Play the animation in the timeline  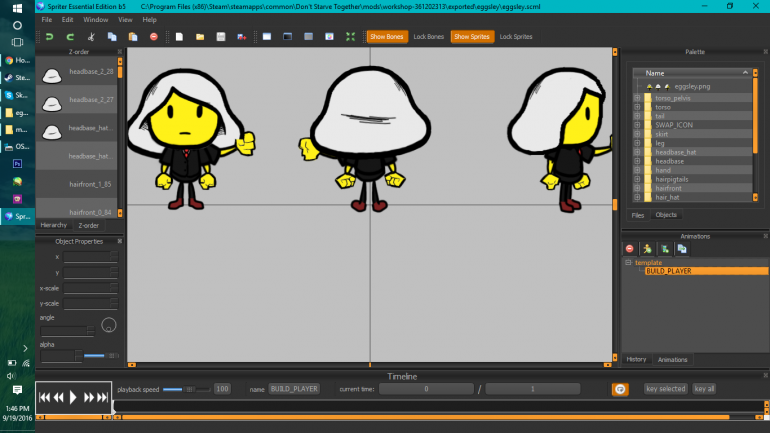(73, 397)
